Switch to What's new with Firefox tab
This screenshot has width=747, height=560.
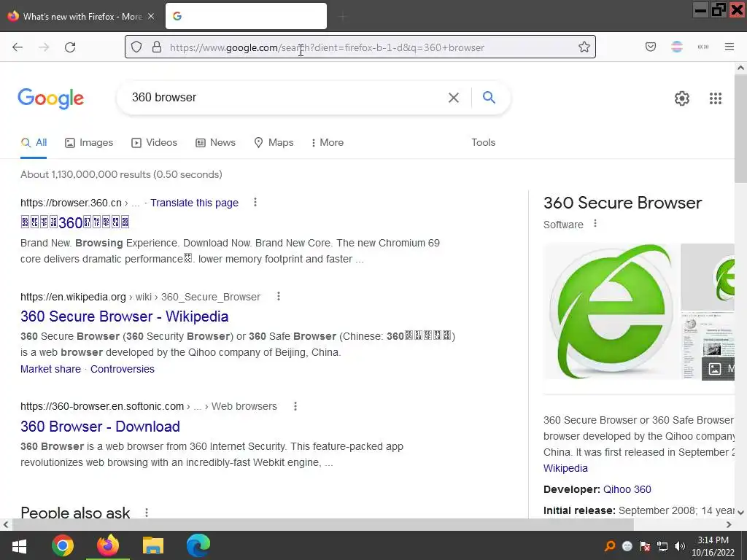click(82, 17)
